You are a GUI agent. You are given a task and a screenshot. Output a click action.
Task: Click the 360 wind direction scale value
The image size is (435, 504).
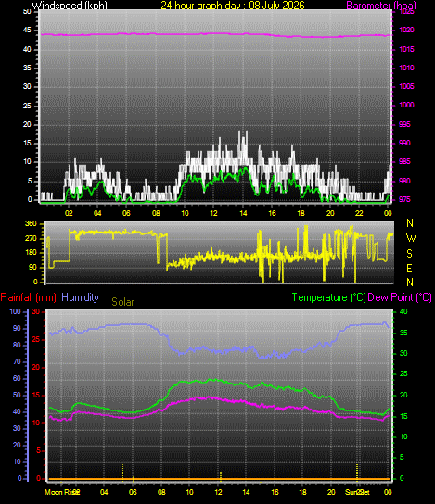pyautogui.click(x=31, y=224)
